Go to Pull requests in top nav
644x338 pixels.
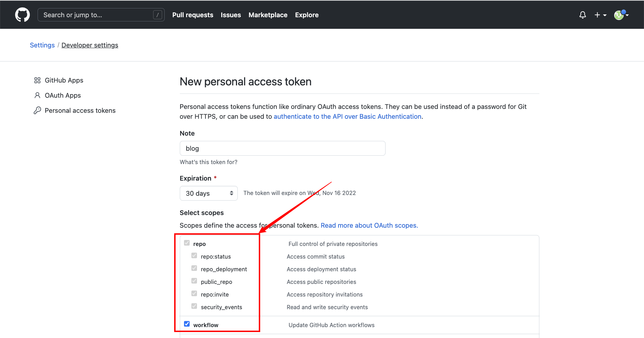193,15
